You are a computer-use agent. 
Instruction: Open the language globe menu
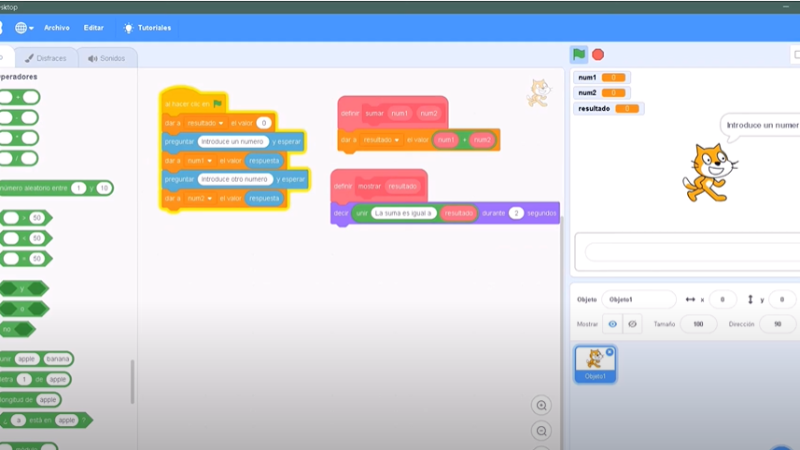click(23, 28)
